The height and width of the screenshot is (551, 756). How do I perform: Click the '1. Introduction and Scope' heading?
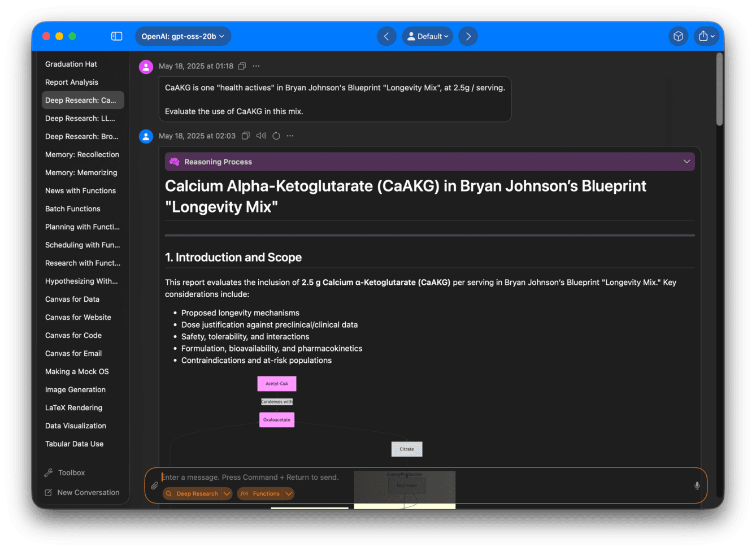click(233, 257)
